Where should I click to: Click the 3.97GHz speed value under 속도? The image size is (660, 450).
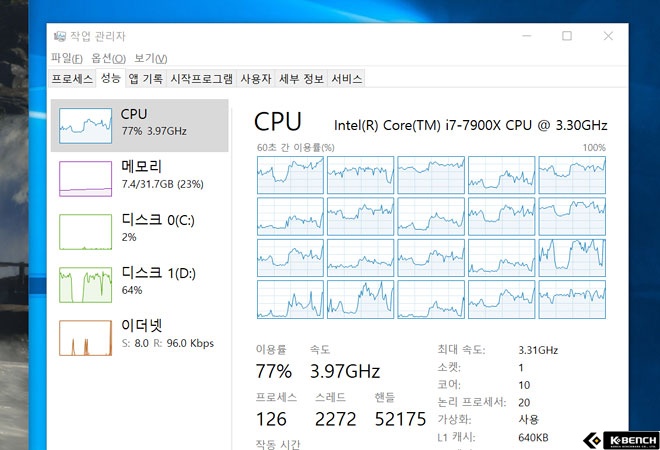coord(345,371)
